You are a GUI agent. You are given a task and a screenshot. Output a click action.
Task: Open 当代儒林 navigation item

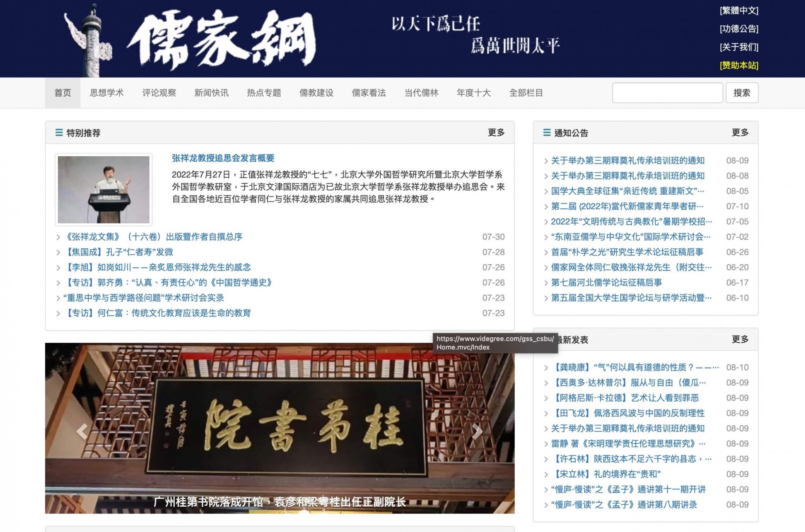click(x=421, y=93)
